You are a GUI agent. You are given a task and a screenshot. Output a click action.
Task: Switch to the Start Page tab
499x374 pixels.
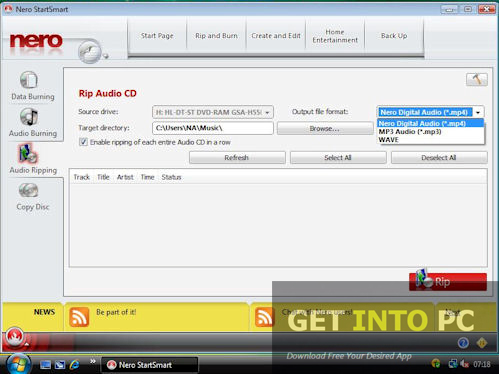[157, 36]
